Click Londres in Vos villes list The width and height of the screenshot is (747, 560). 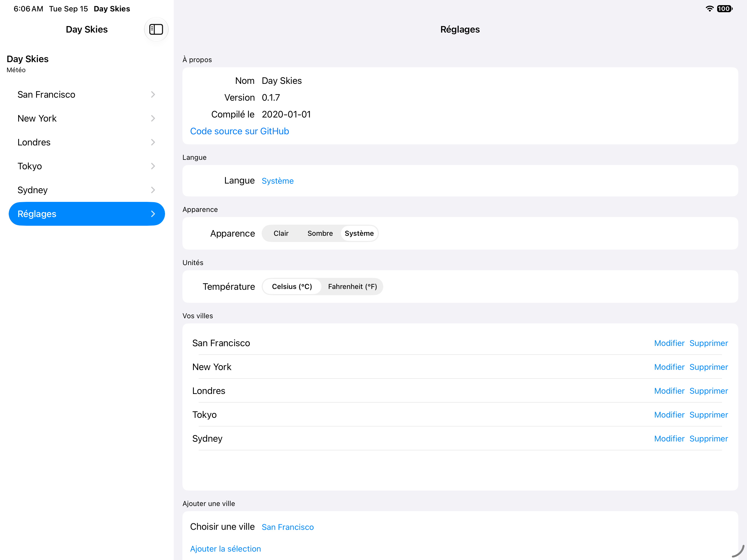[208, 391]
